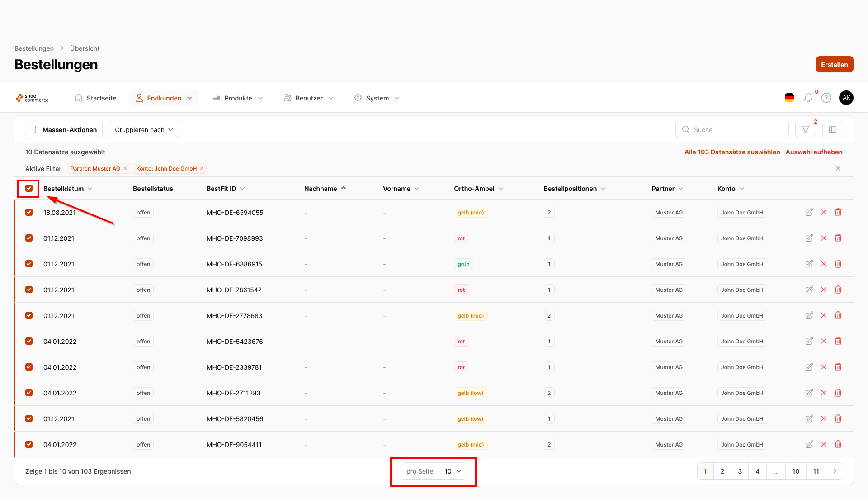Open the AK user avatar
Viewport: 868px width, 499px height.
point(846,98)
